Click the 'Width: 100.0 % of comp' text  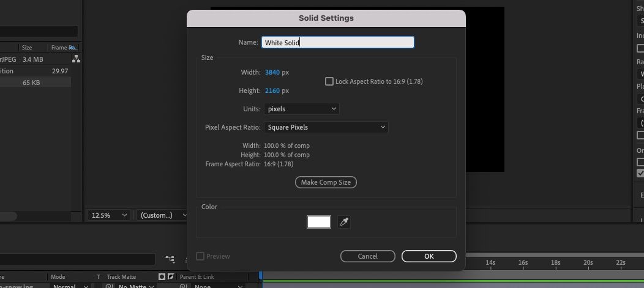276,146
